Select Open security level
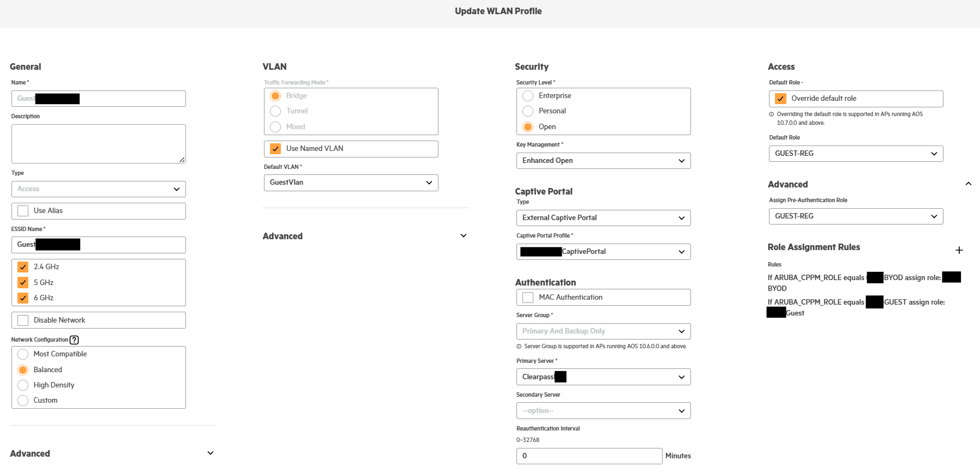 point(528,127)
